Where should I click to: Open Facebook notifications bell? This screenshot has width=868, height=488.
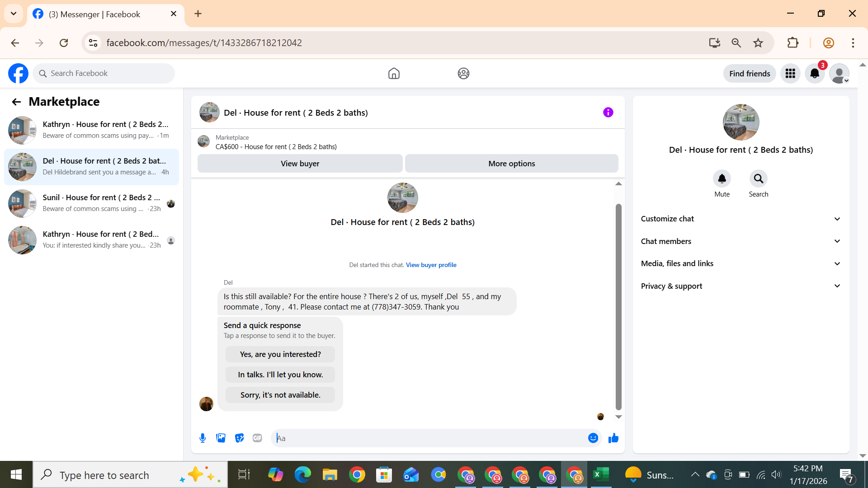coord(815,74)
